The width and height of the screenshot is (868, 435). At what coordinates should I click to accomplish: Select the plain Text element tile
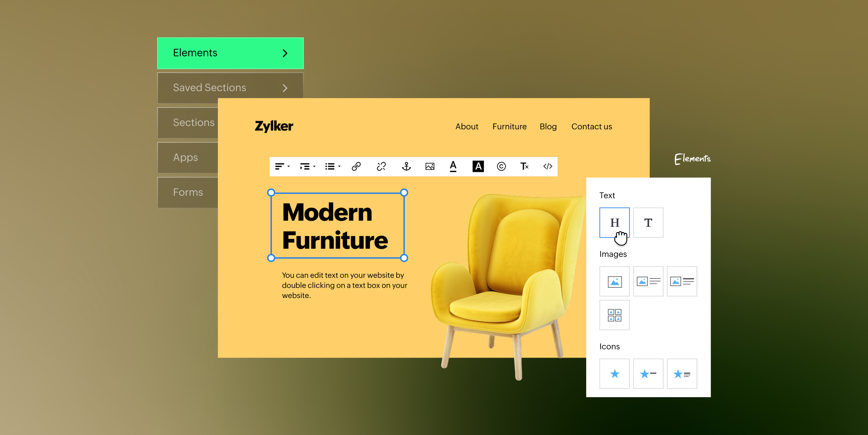tap(648, 222)
